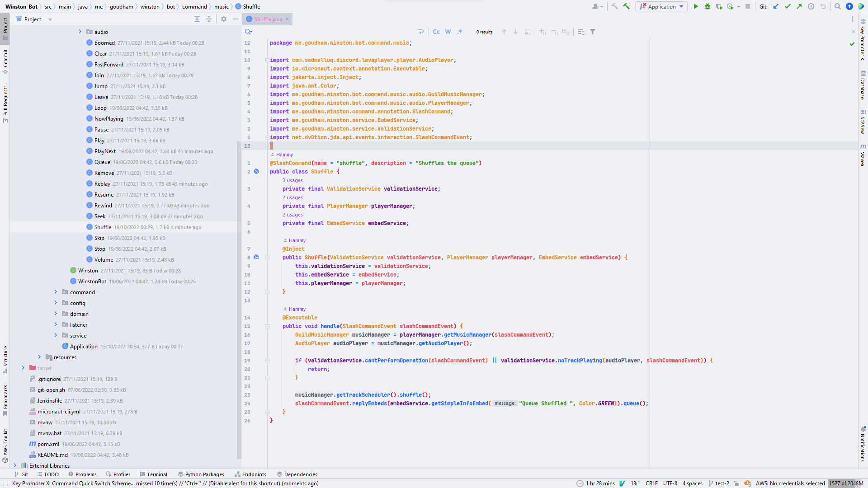Open pom.xml in project tree
This screenshot has height=488, width=868.
coord(48,444)
